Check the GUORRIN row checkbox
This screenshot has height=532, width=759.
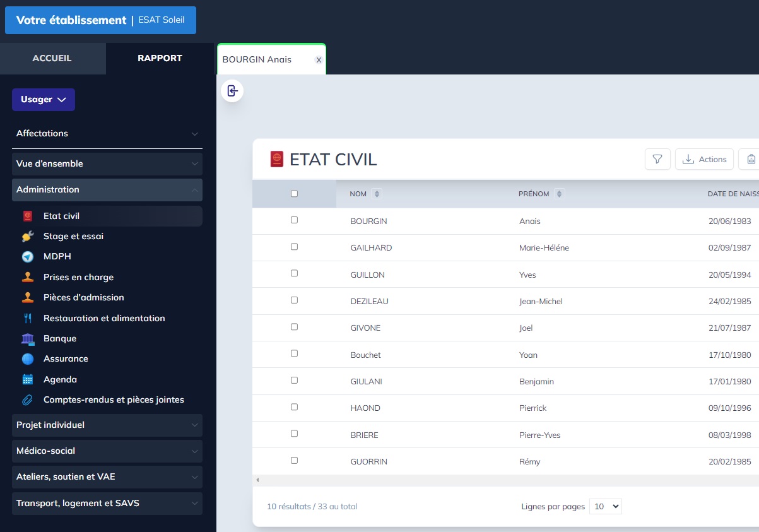pyautogui.click(x=294, y=461)
